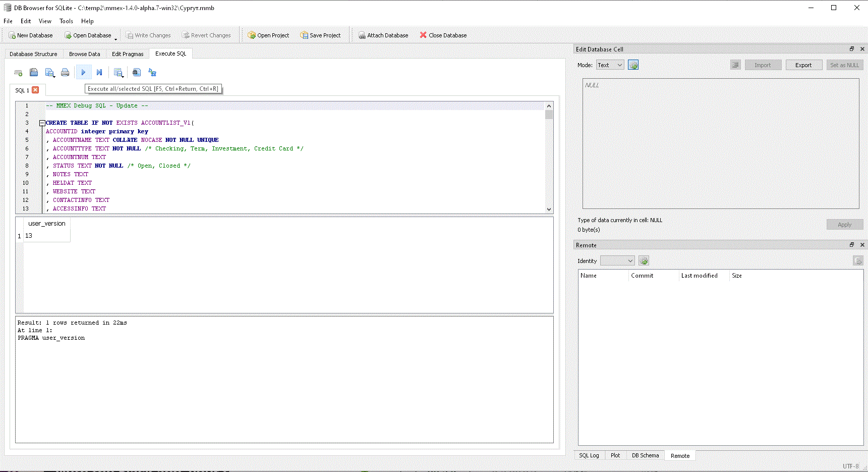
Task: Click the Execute all SQL play icon
Action: click(x=83, y=73)
